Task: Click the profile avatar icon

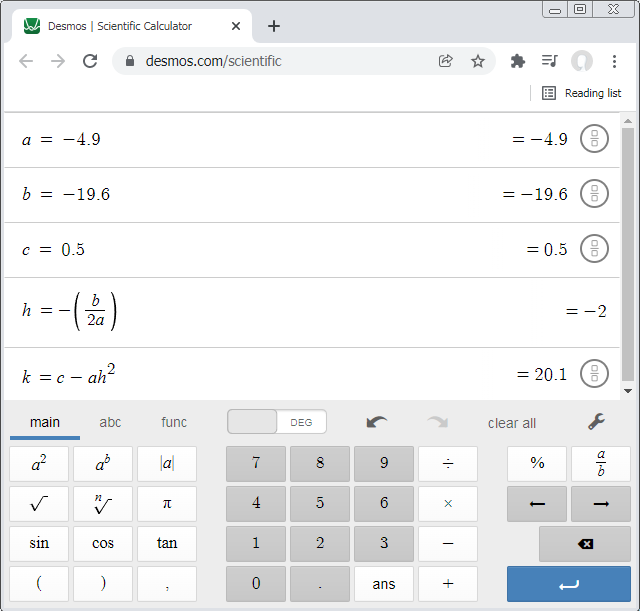Action: pos(582,61)
